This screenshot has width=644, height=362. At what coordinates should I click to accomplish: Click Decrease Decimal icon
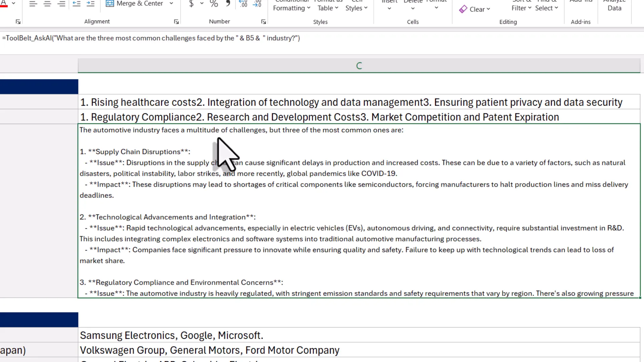coord(257,4)
